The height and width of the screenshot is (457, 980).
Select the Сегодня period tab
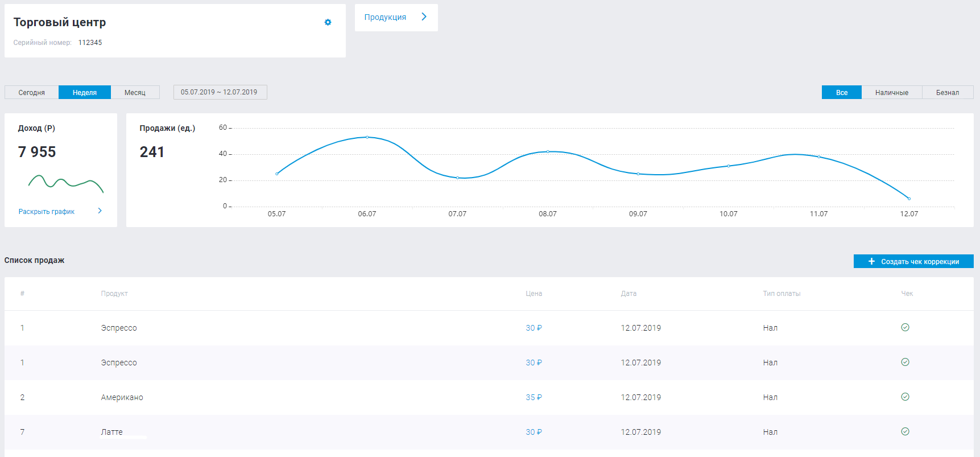[31, 92]
